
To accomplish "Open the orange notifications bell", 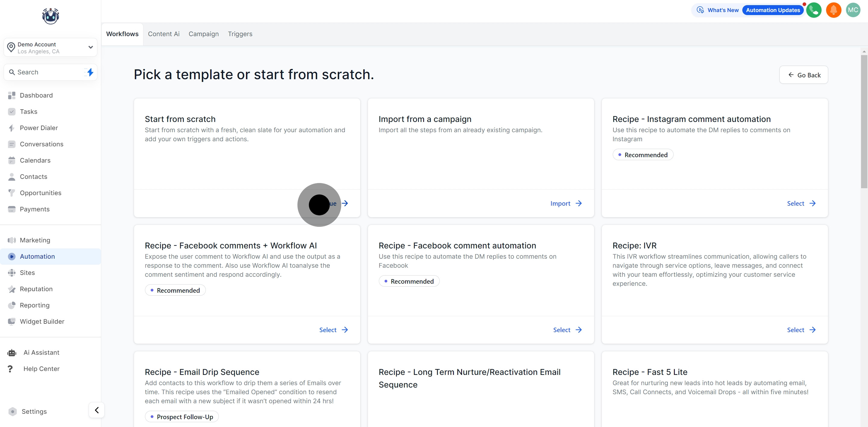I will coord(833,10).
